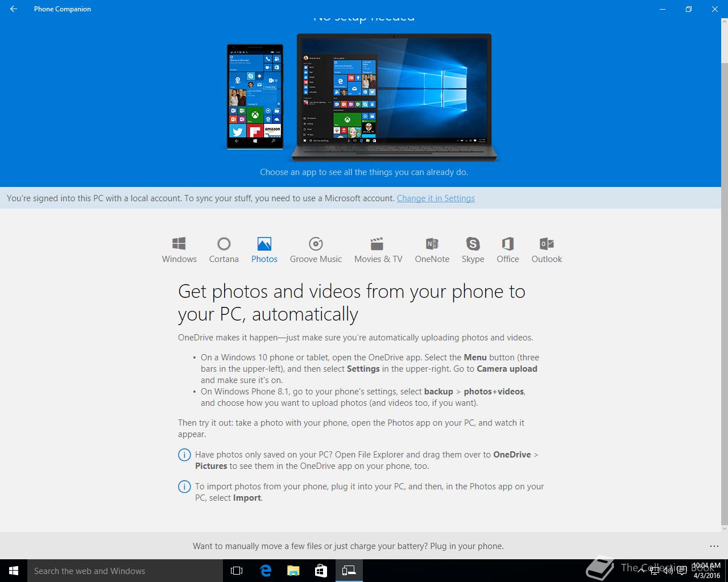Click the 'Search the web and Windows' box
728x582 pixels.
coord(124,571)
